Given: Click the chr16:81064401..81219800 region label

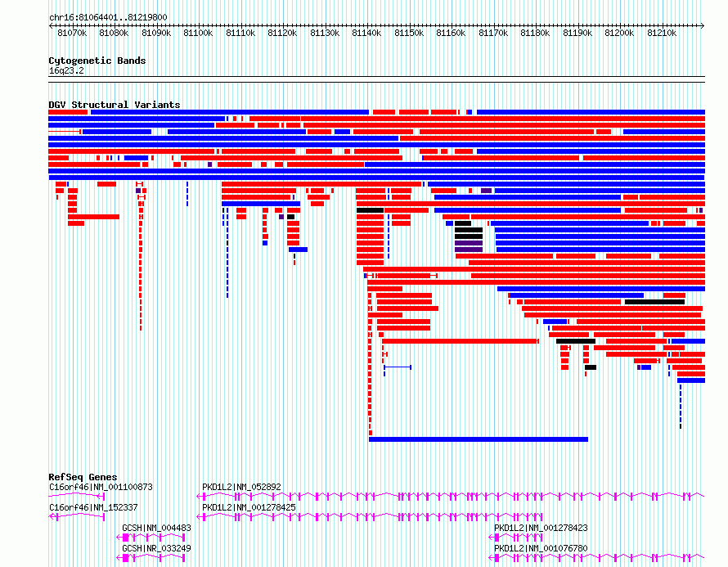Looking at the screenshot, I should point(108,17).
